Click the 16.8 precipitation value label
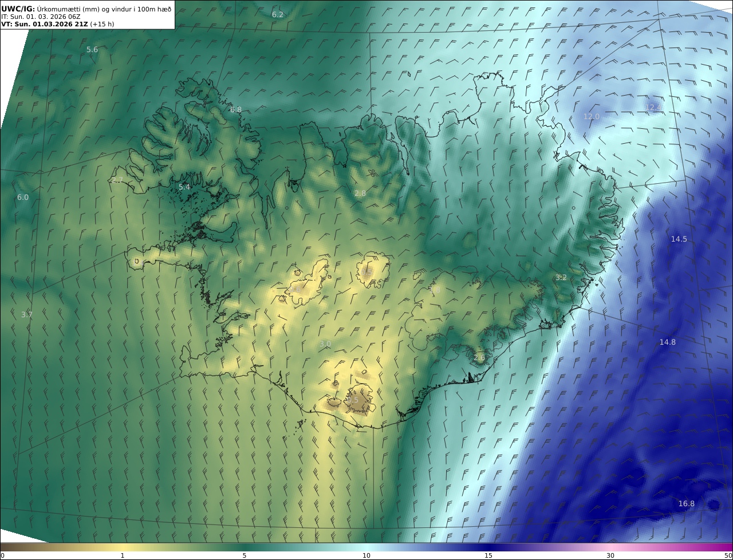Screen dimensions: 733x560 [x=687, y=503]
